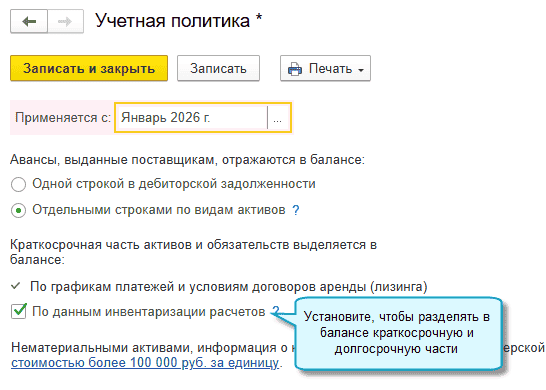Click heading Авансы, выданные поставщикам

click(x=187, y=159)
